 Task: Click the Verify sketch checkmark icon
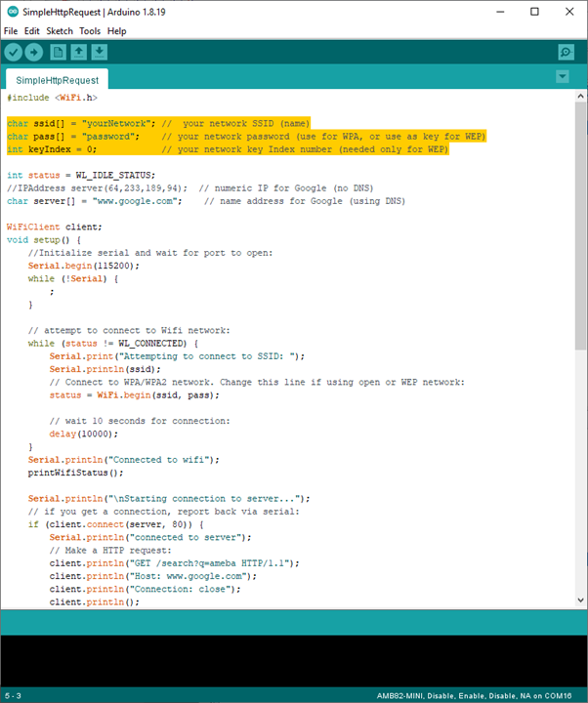[x=14, y=52]
